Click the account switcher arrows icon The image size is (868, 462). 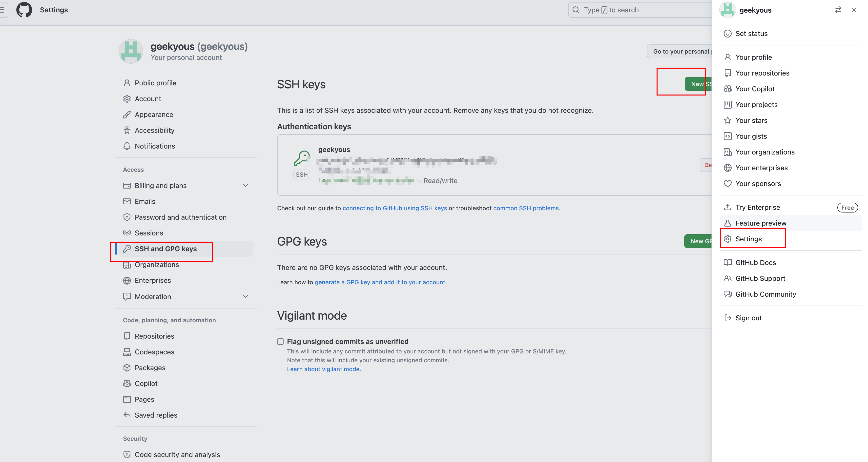tap(838, 10)
